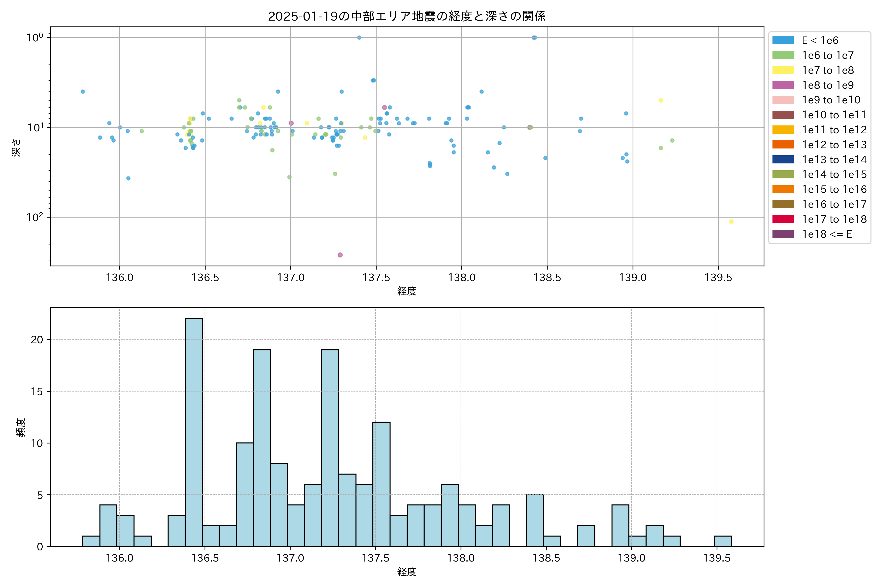Click the '138.0' tick label on histogram axis
This screenshot has height=588, width=882.
461,558
